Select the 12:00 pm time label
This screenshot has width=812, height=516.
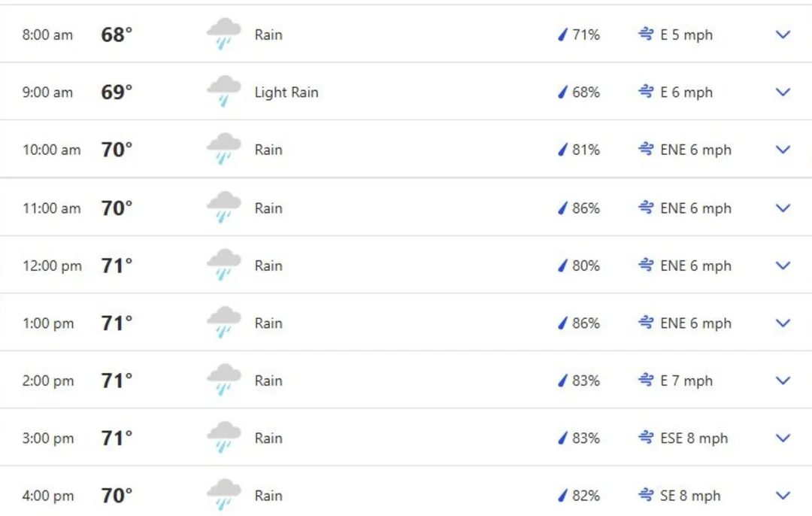(52, 266)
